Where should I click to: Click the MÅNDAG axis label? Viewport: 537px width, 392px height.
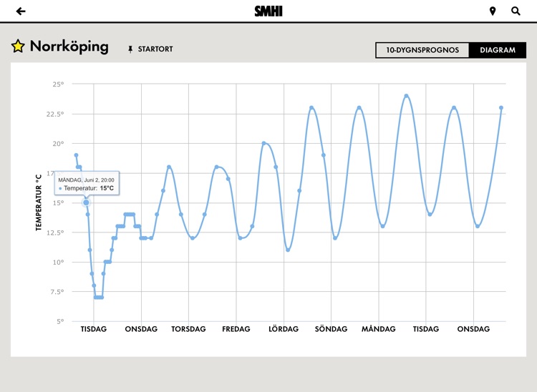tap(379, 329)
